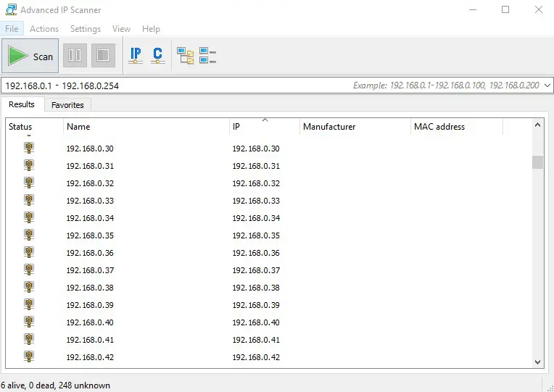Click IP column value 192.168.0.31
This screenshot has width=554, height=392.
(x=256, y=166)
